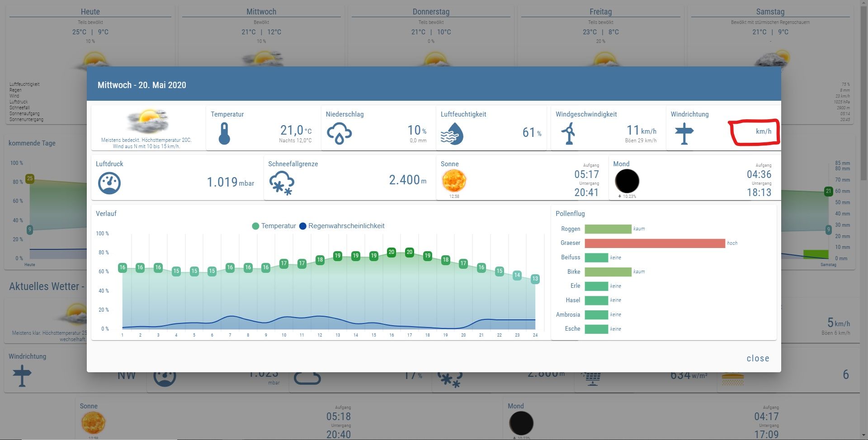
Task: Click the data point 13 at hour 24
Action: tap(535, 279)
